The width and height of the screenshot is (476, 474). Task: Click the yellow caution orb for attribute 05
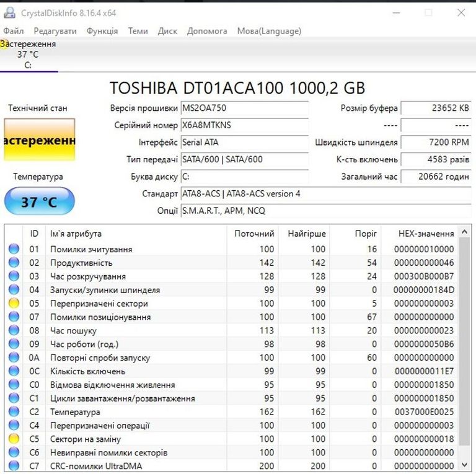pos(14,303)
